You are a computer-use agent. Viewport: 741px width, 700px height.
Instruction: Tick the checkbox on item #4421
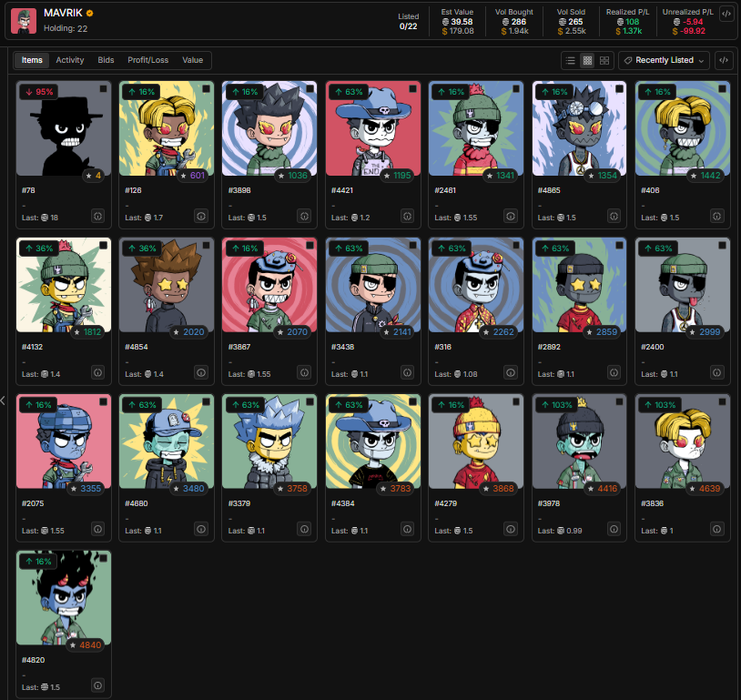(412, 88)
